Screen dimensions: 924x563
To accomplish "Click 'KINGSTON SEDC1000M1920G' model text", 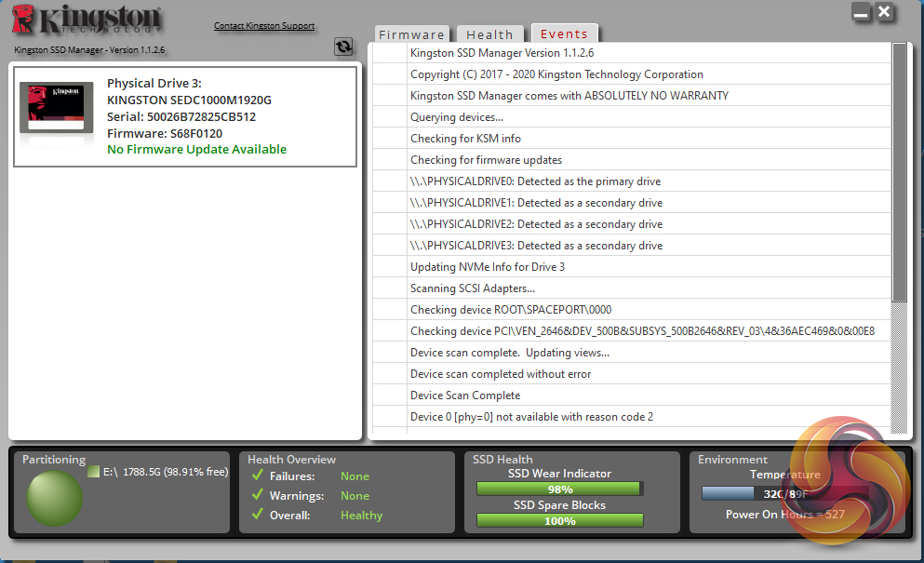I will click(189, 101).
